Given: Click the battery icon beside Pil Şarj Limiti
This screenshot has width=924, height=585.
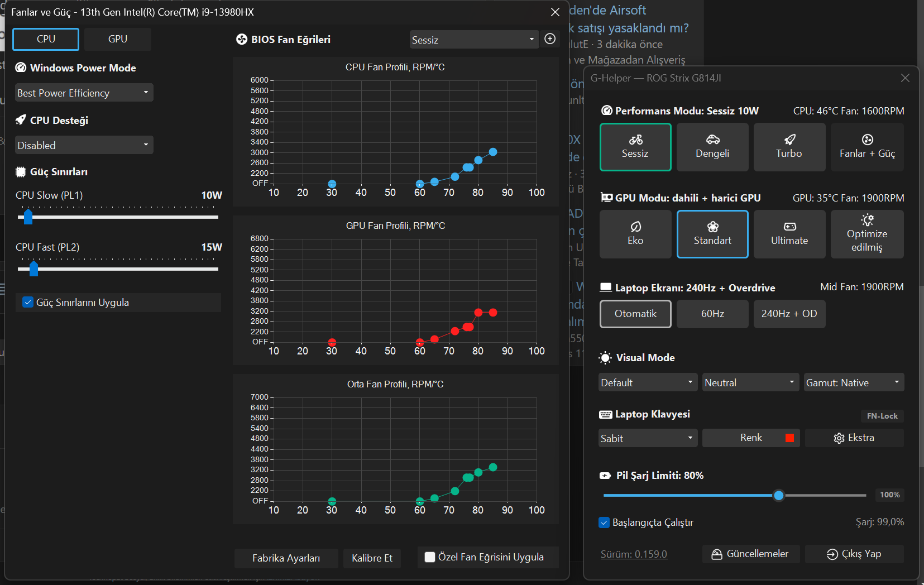Looking at the screenshot, I should pos(605,476).
